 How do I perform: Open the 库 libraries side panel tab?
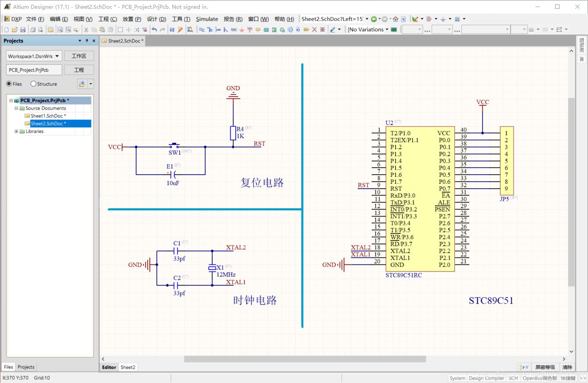[x=582, y=59]
